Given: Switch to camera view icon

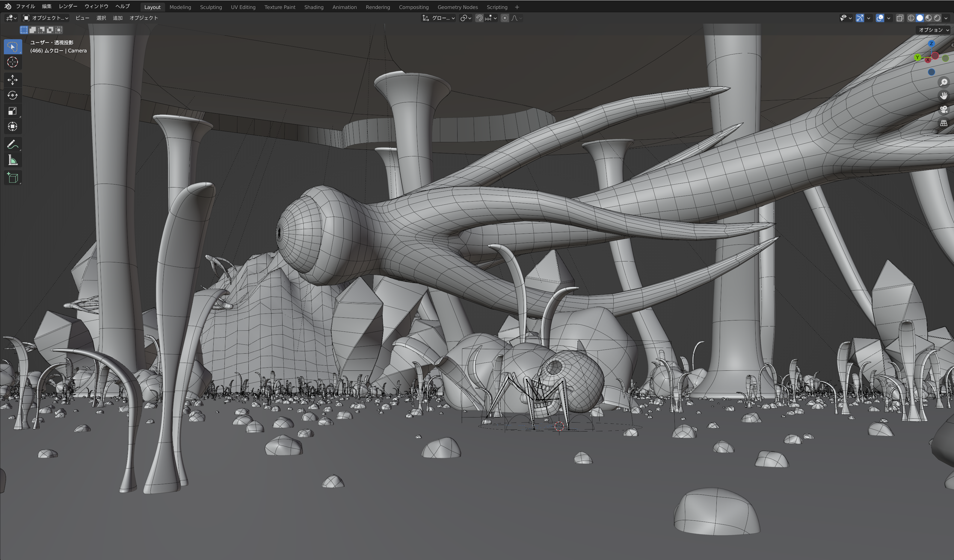Looking at the screenshot, I should [944, 109].
